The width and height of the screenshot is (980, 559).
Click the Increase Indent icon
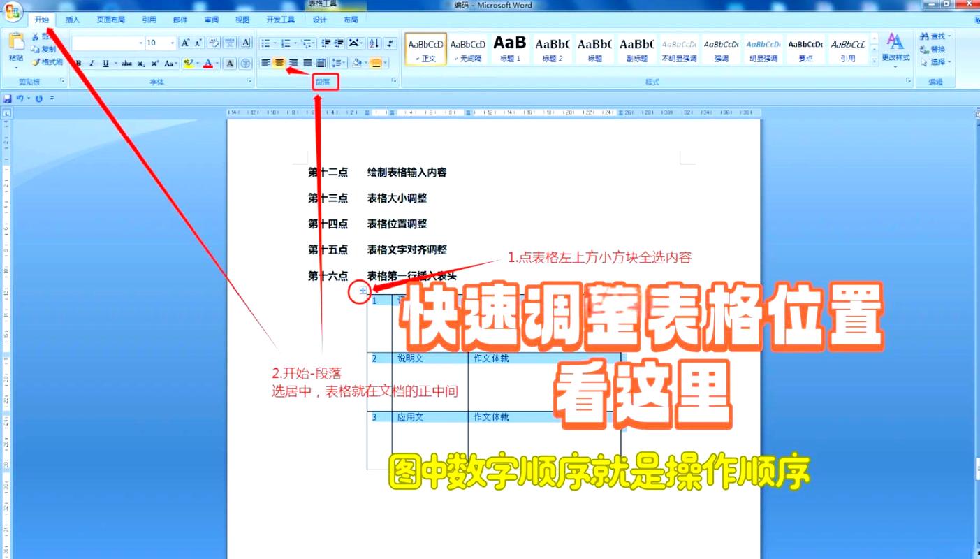pos(339,43)
